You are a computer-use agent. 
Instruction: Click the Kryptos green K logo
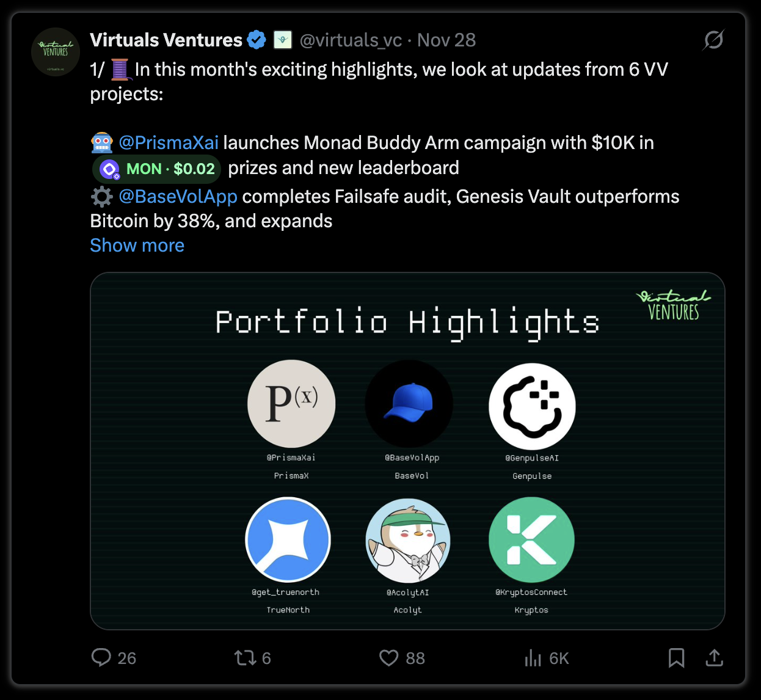(531, 540)
